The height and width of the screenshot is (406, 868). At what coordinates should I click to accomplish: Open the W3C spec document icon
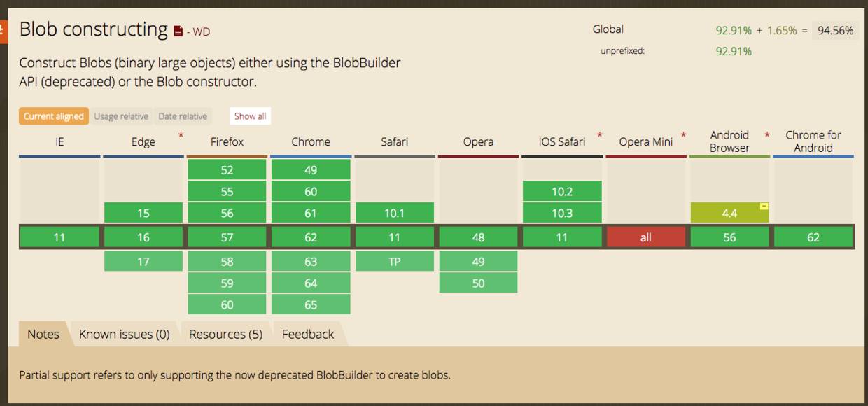coord(178,31)
